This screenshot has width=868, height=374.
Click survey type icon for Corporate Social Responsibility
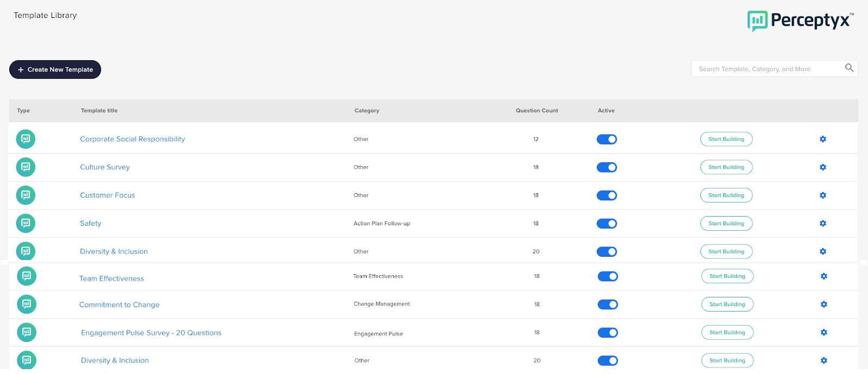coord(25,139)
